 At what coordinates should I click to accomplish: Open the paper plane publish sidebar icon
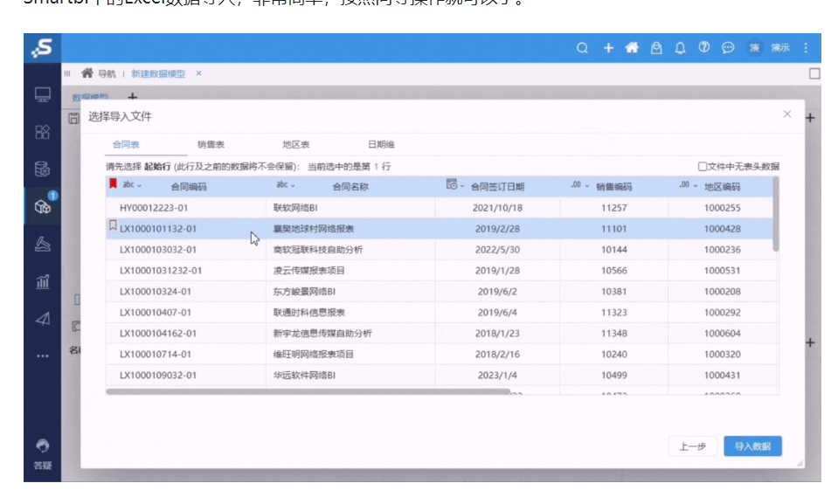(43, 319)
